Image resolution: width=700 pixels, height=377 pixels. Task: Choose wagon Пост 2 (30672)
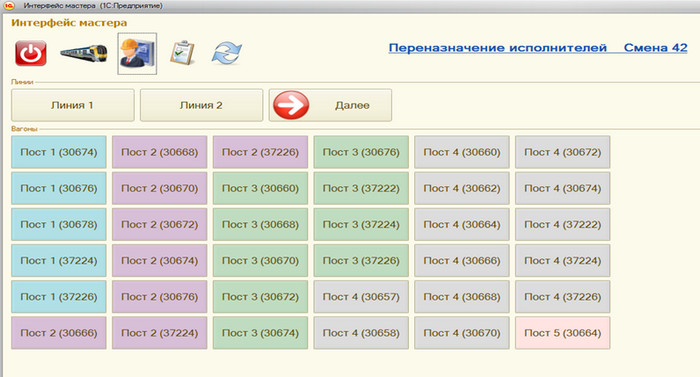[159, 224]
